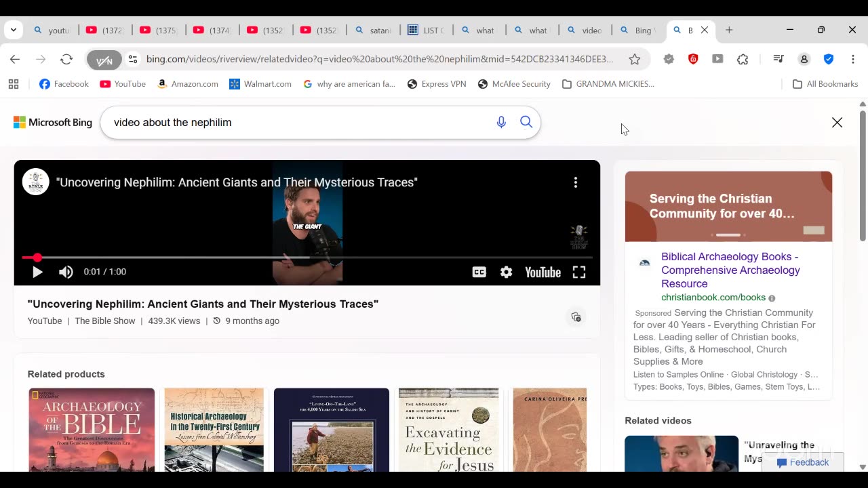Open the Chrome three-dot menu

[853, 59]
